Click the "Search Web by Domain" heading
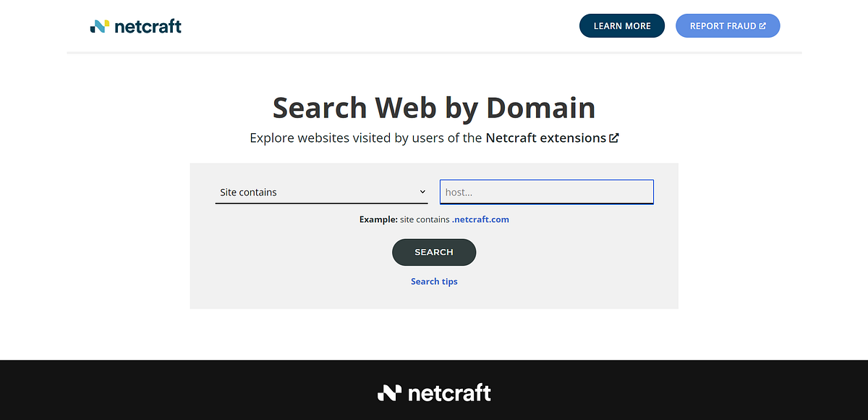 434,107
